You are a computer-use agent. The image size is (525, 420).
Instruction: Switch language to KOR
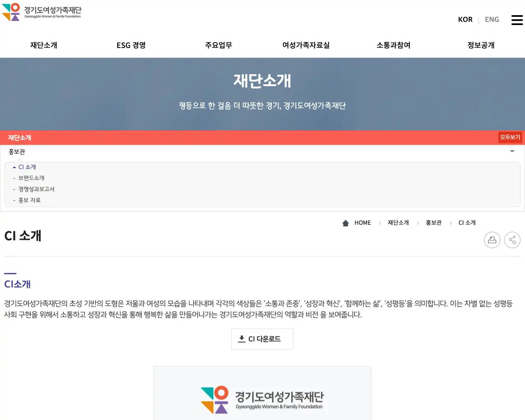tap(465, 20)
